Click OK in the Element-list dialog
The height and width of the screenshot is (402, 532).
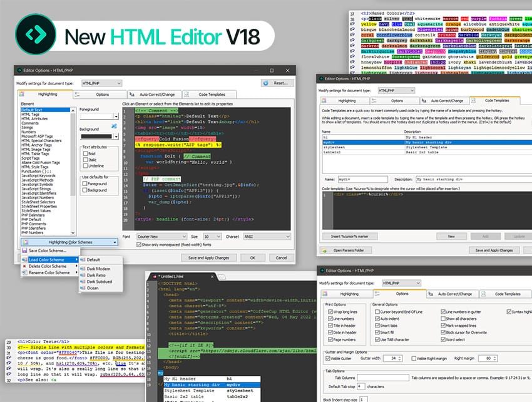point(253,258)
